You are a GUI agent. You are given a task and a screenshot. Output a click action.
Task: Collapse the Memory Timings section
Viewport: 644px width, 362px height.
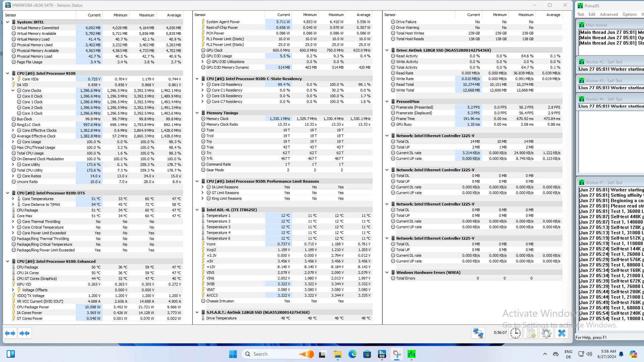197,113
